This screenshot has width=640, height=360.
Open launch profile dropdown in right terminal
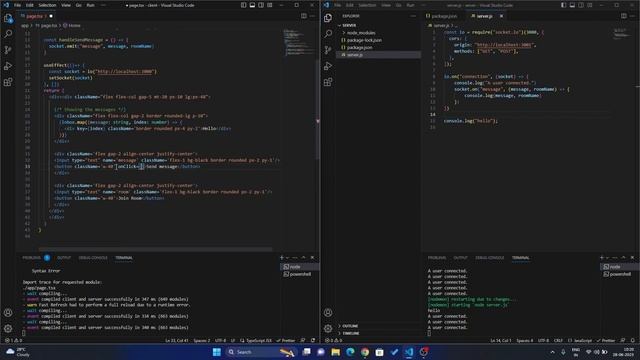point(607,258)
